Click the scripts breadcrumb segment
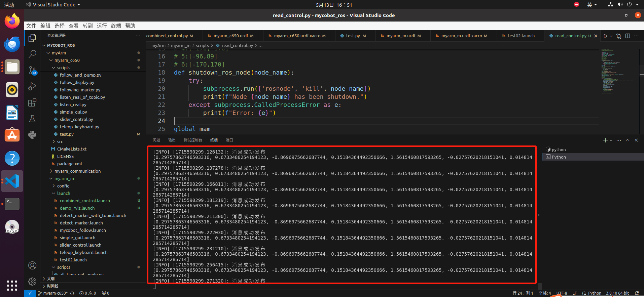Viewport: 644px width, 297px height. [202, 46]
